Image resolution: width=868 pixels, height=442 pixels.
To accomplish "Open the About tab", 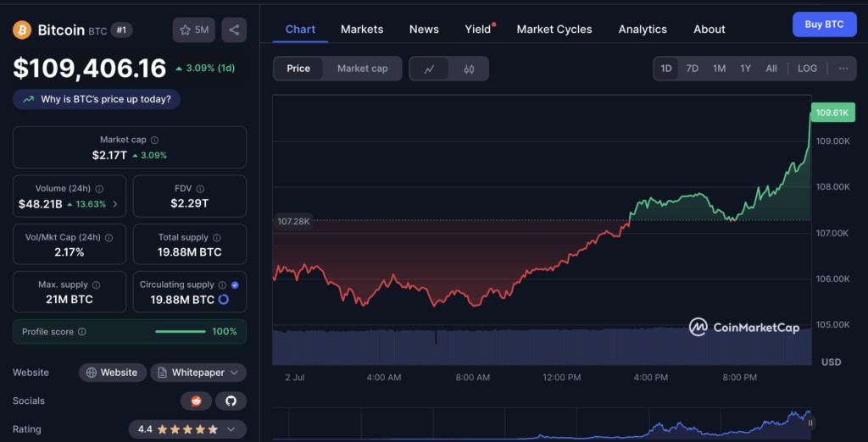I will click(709, 30).
